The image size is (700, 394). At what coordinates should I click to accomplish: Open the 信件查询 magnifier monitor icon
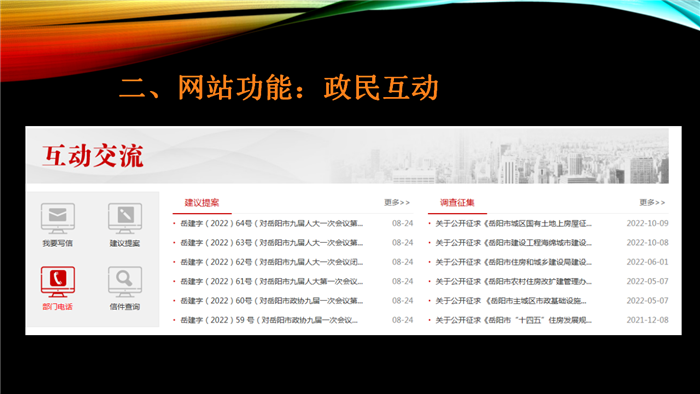(125, 282)
